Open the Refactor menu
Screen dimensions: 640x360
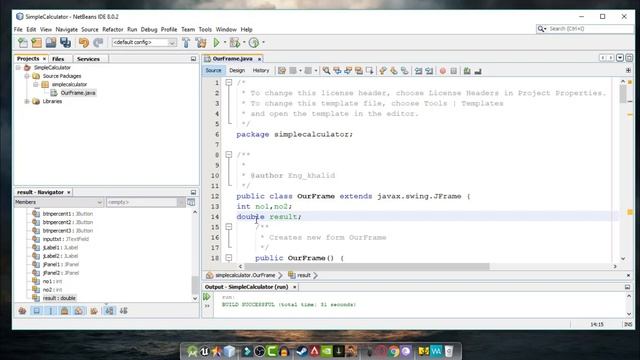(x=113, y=29)
